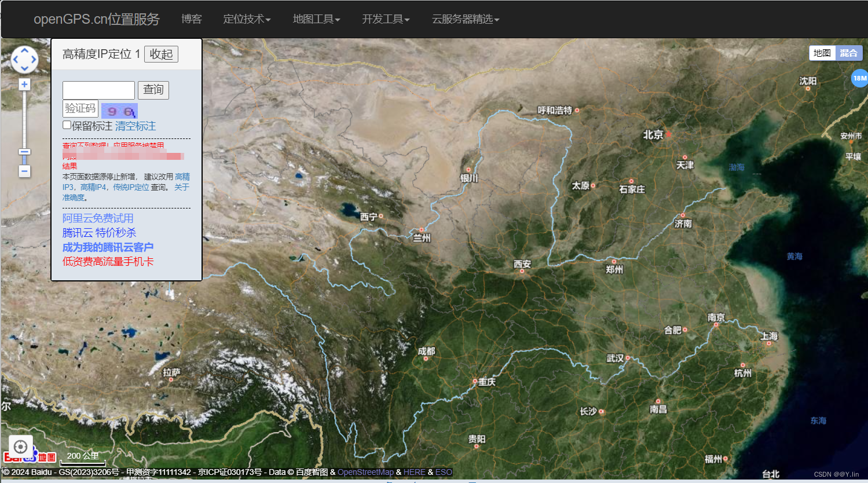868x483 pixels.
Task: Click the 南昌 city label
Action: (x=658, y=409)
